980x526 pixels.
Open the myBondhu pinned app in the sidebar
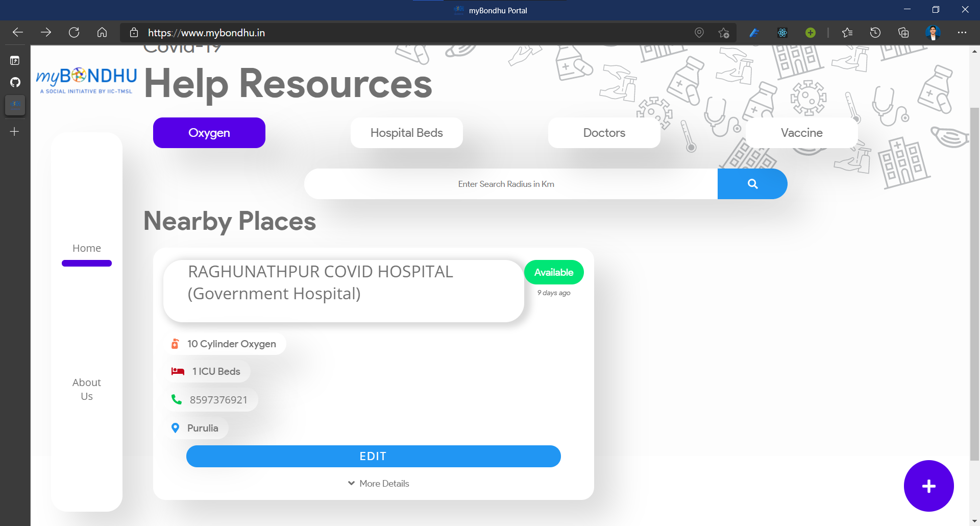pos(15,106)
